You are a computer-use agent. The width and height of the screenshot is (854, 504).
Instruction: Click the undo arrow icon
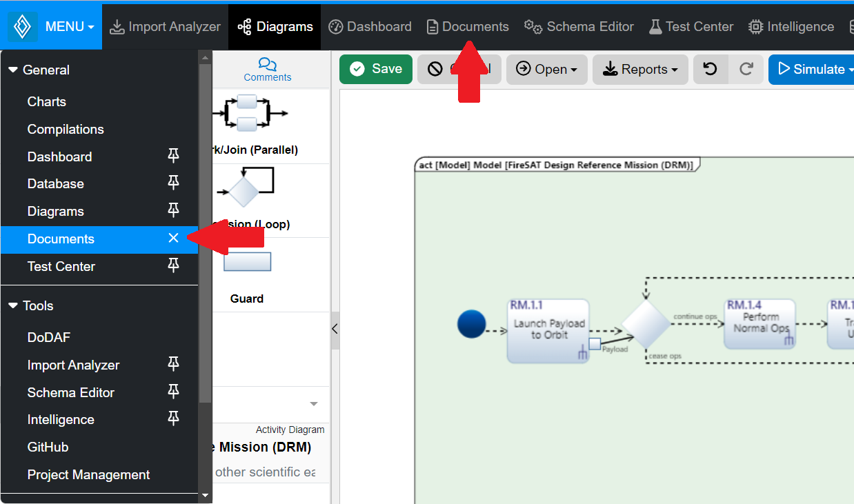710,69
